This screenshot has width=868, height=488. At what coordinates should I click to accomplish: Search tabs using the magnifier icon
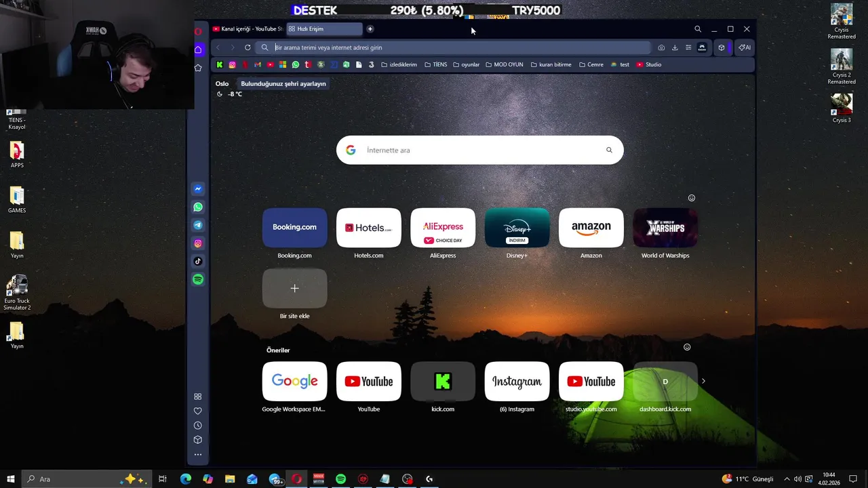click(698, 29)
